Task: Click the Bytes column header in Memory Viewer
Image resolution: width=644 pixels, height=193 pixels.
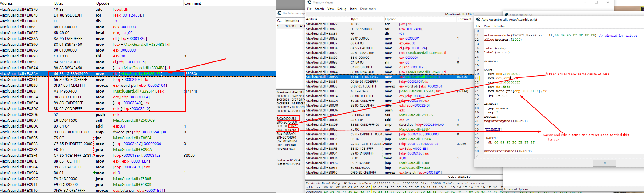Action: 354,19
